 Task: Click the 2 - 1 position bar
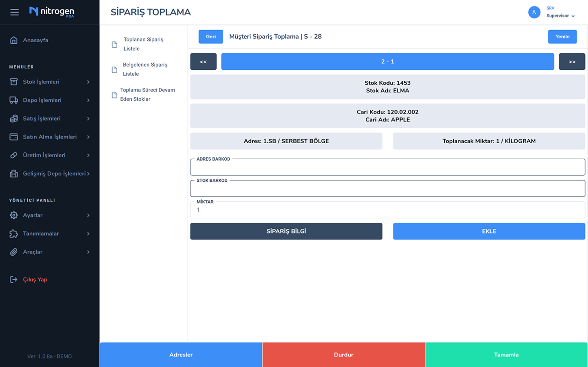(387, 61)
